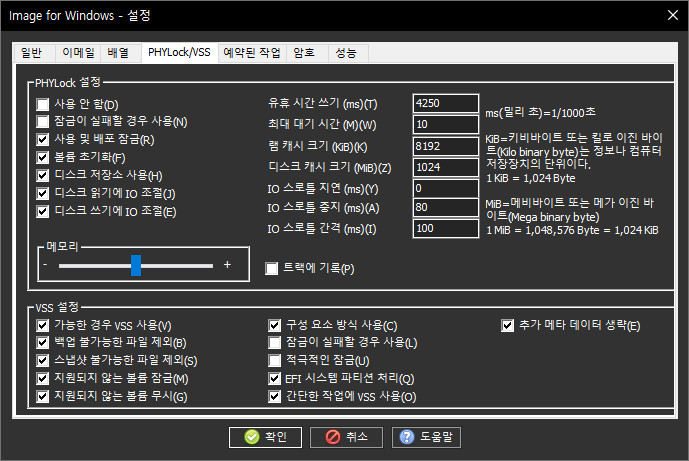Enable the 사용 안 함(D) checkbox
This screenshot has height=461, width=689.
point(43,105)
